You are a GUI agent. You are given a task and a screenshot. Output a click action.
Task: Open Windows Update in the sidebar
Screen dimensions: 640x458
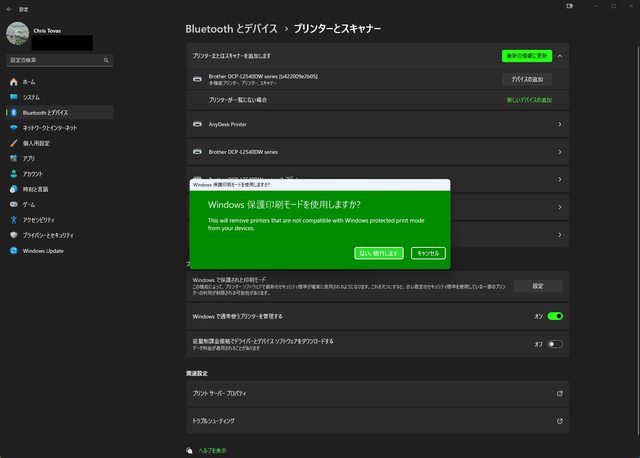pos(43,251)
